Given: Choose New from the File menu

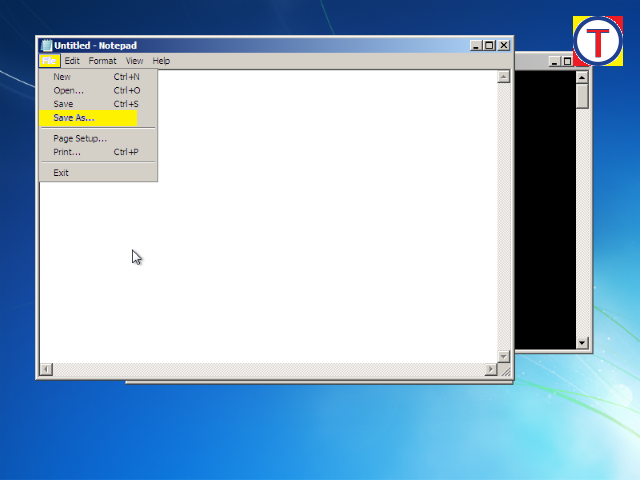Looking at the screenshot, I should pyautogui.click(x=98, y=77).
